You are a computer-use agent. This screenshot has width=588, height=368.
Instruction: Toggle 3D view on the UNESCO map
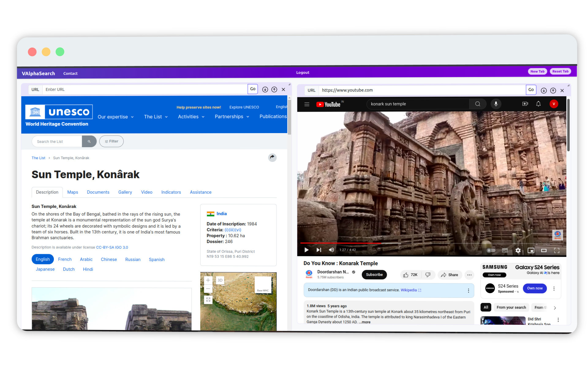pyautogui.click(x=220, y=280)
